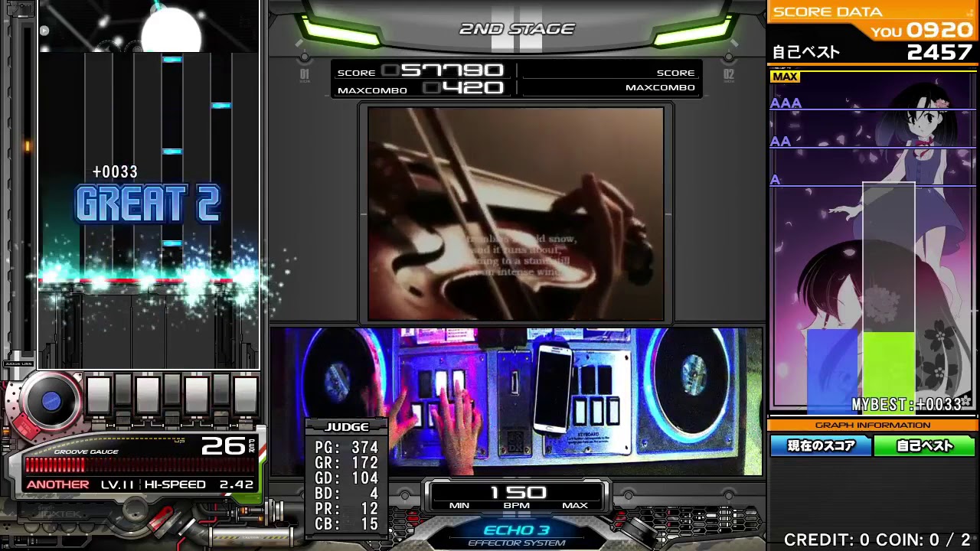Screen dimensions: 980x551
Task: Click the GREAT 2 judgment text
Action: (148, 204)
